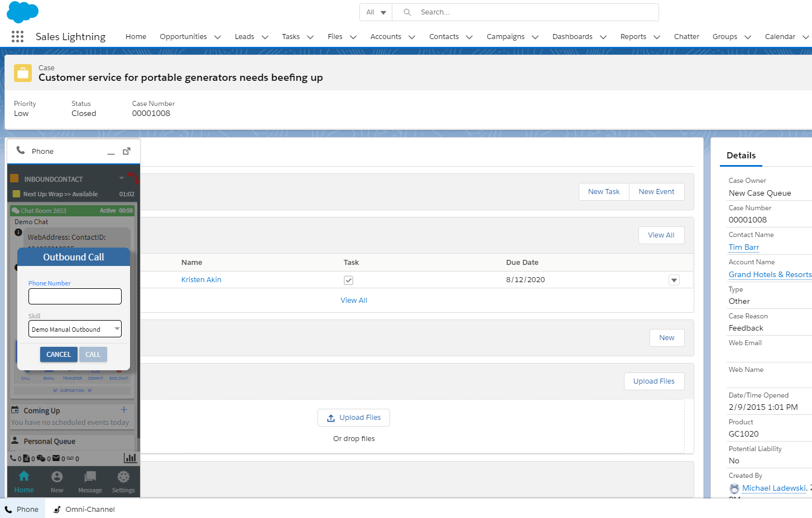
Task: Toggle the Task checkbox for Kristen Akin
Action: 348,280
